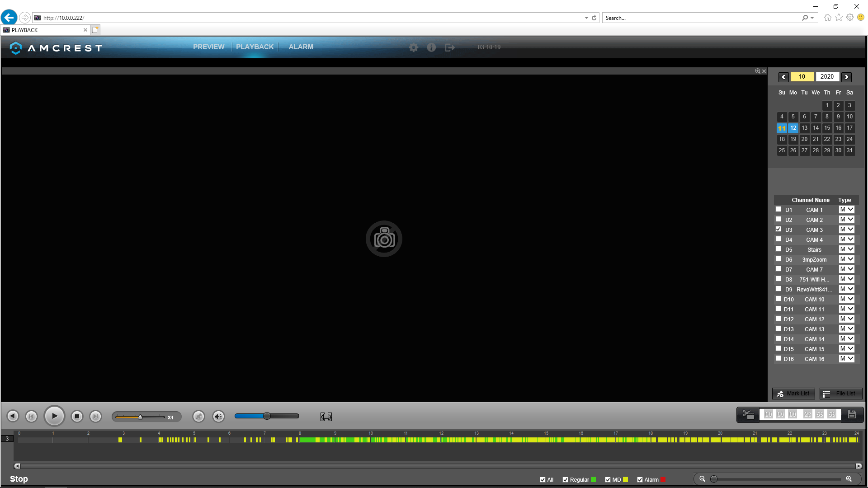Zoom in the timeline magnifier

849,479
